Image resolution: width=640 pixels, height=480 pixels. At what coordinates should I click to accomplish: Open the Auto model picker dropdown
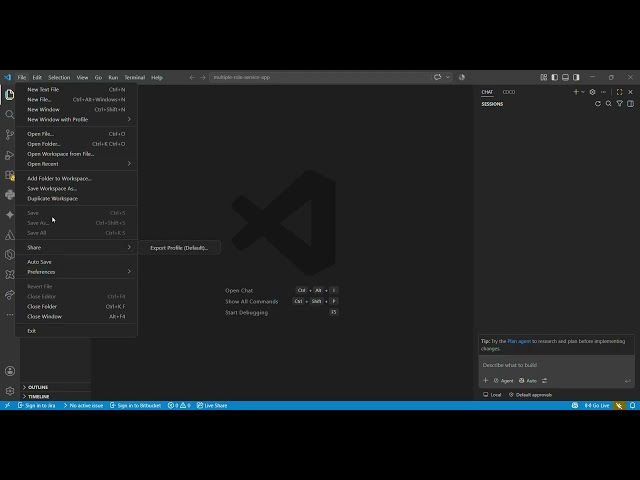pyautogui.click(x=528, y=380)
